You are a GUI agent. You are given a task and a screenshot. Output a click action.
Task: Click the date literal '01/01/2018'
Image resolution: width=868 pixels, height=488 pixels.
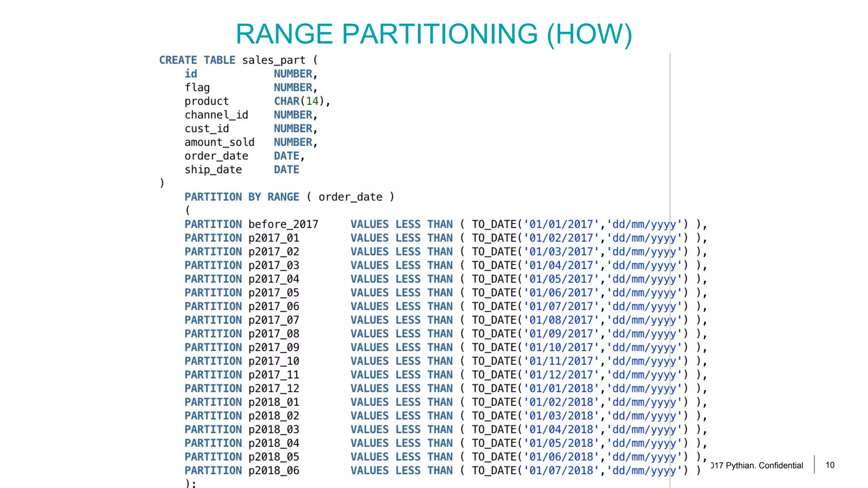561,388
